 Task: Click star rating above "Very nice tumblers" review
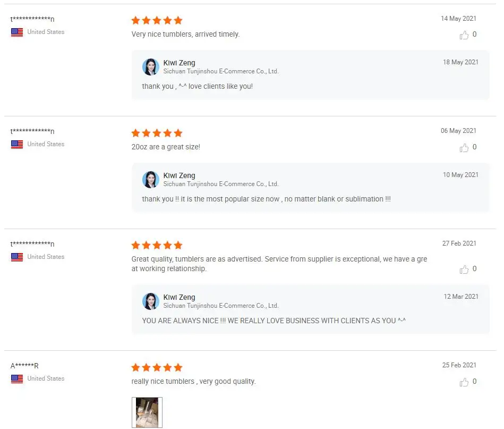pos(157,21)
